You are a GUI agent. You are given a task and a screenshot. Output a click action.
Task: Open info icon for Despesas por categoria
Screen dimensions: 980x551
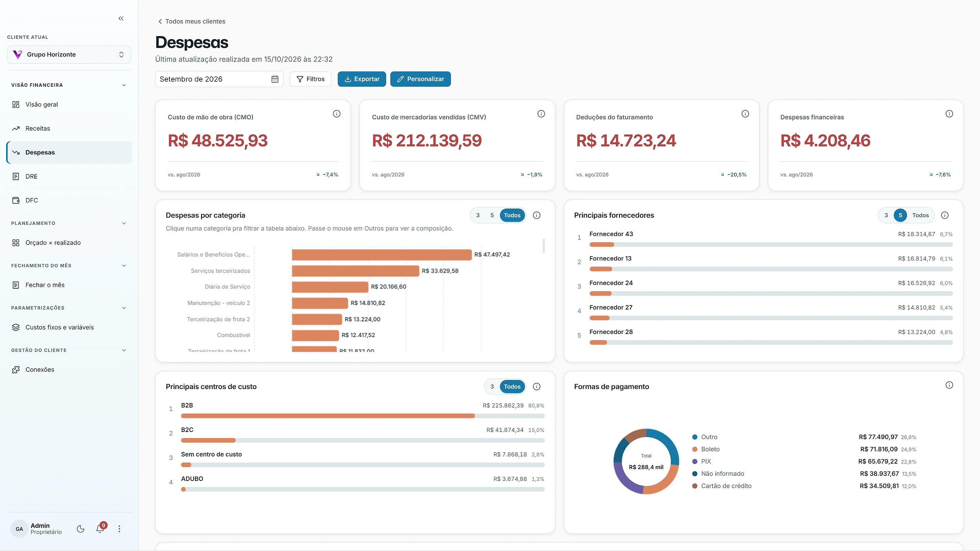click(x=537, y=215)
